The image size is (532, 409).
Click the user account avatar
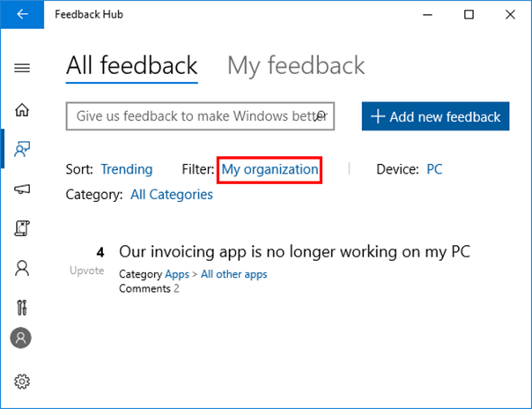coord(21,338)
